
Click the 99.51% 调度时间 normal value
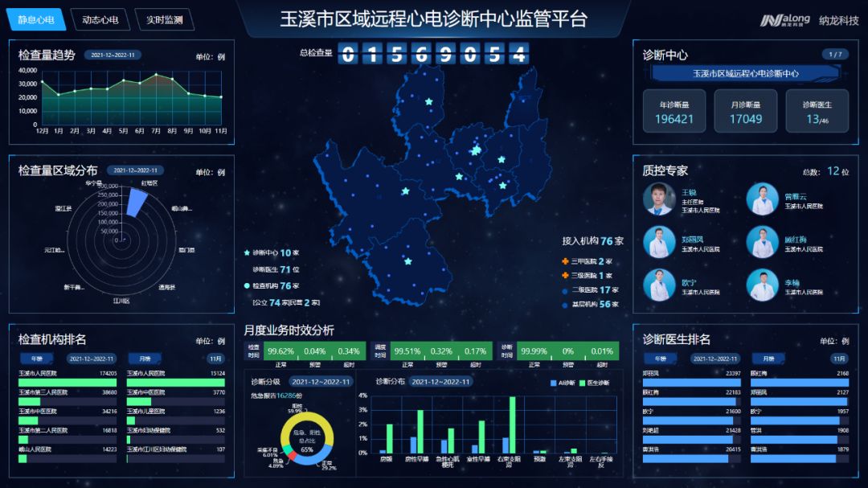pos(407,351)
